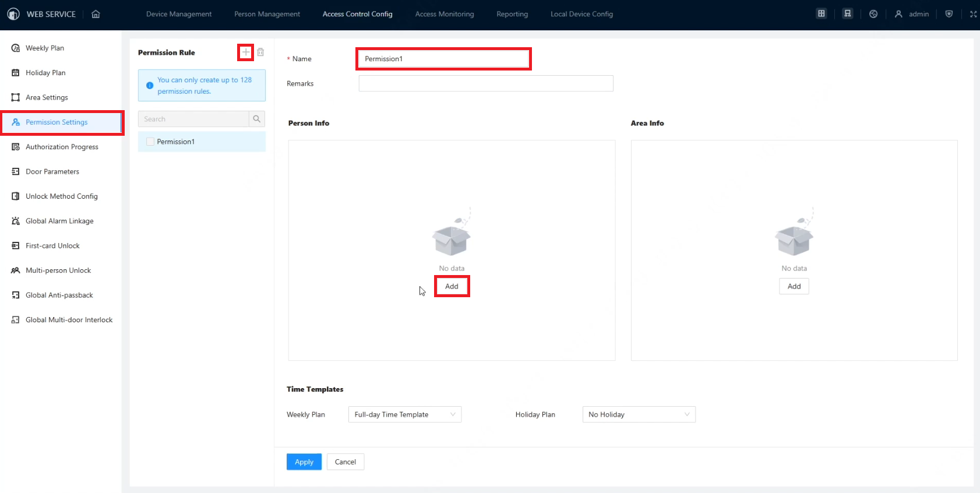The image size is (980, 493).
Task: Switch to Person Management tab
Action: coord(267,14)
